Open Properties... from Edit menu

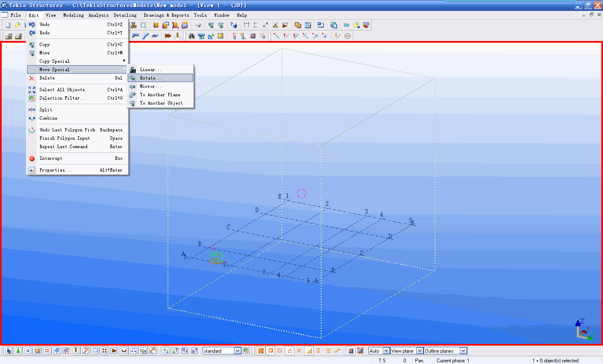[x=77, y=170]
